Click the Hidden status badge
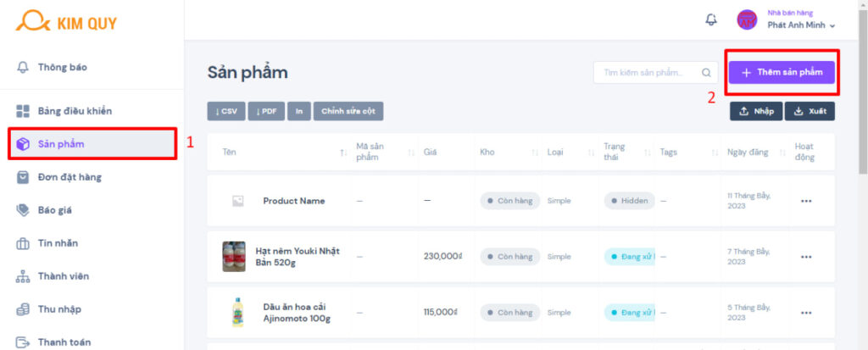868x350 pixels. coord(629,201)
